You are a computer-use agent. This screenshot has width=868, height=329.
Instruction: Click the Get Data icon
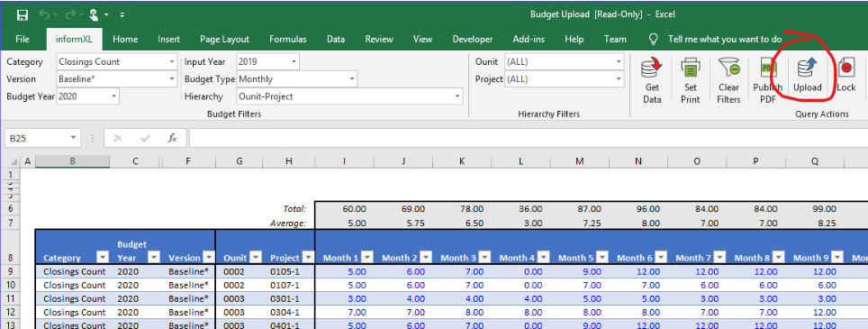(652, 69)
